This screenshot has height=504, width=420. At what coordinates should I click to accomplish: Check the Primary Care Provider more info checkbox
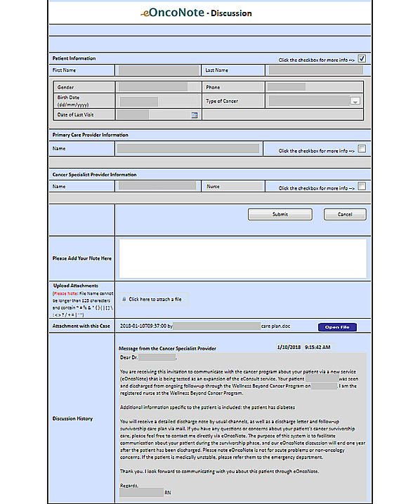click(x=362, y=149)
